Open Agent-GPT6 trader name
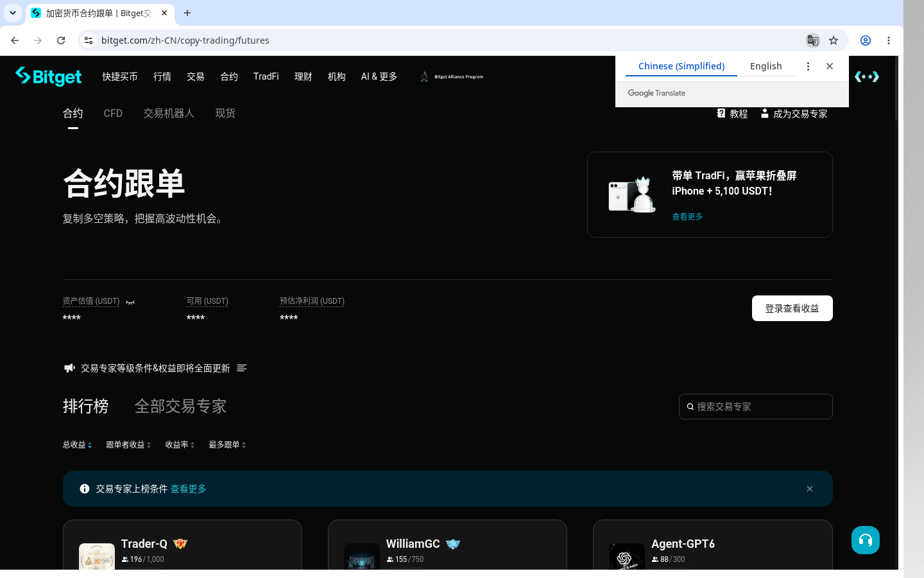The height and width of the screenshot is (578, 924). (683, 544)
